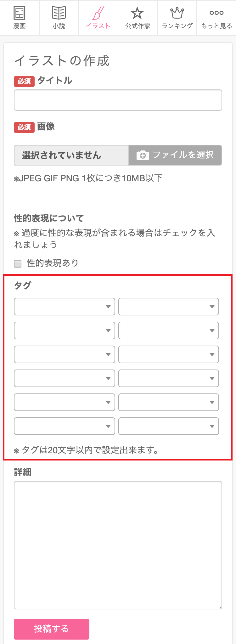Open the 漫画 (manga) section icon
This screenshot has width=236, height=644.
tap(20, 13)
